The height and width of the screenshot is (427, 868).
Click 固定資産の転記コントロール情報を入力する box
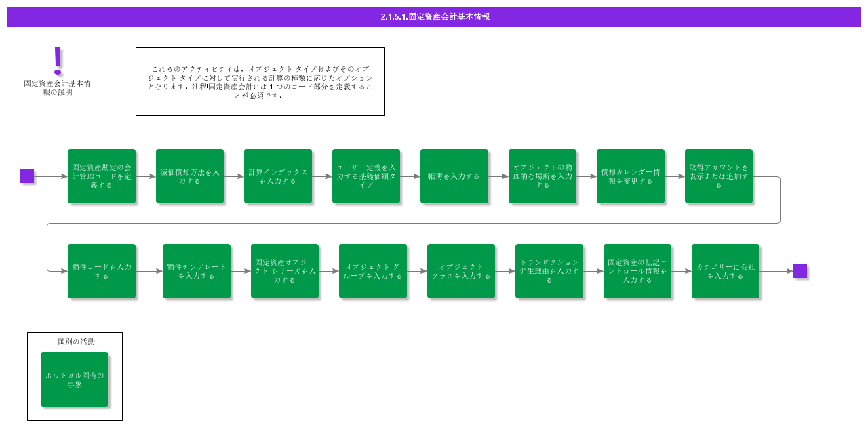(x=637, y=271)
